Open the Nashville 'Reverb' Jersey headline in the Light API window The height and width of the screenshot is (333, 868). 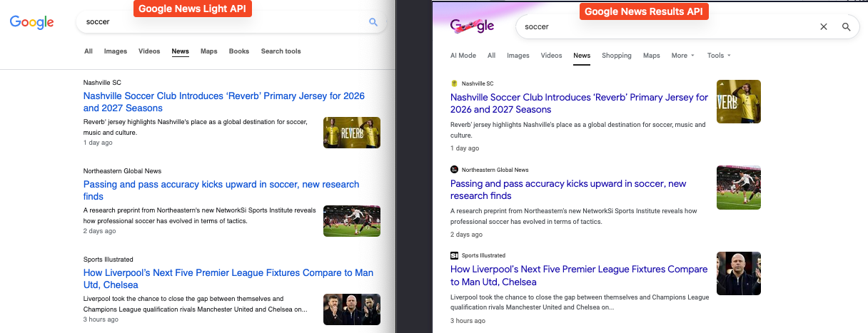(224, 102)
